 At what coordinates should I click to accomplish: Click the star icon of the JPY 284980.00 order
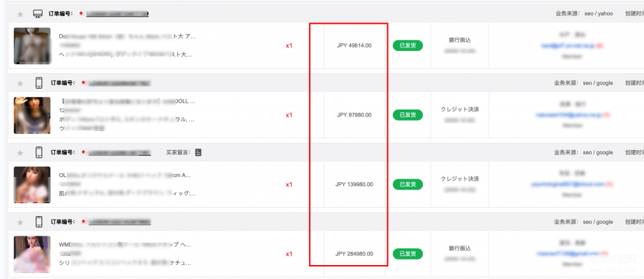pos(20,222)
